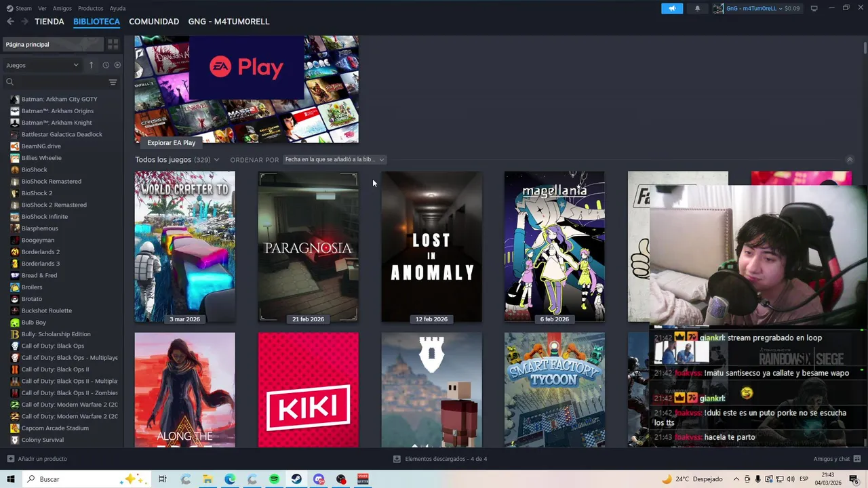868x488 pixels.
Task: Expand the Juegos category dropdown
Action: pos(42,65)
